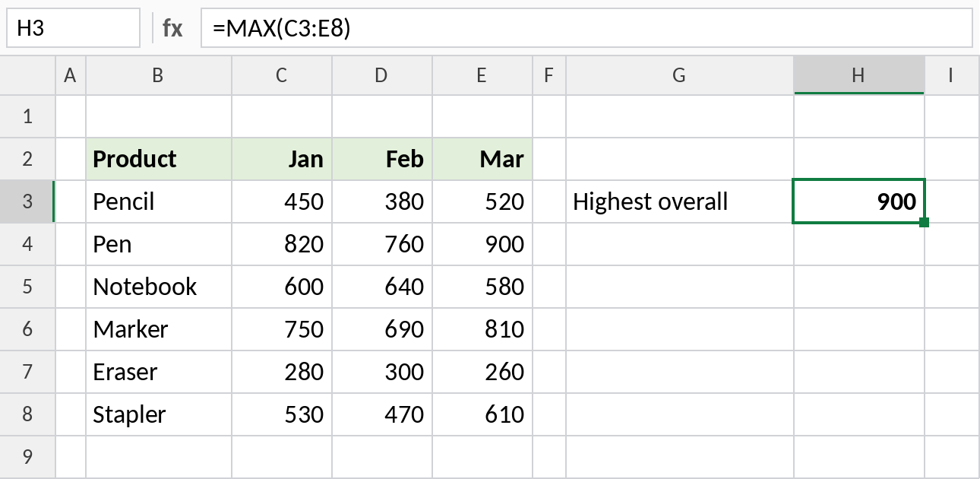Viewport: 980px width, 479px height.
Task: Select the Eraser cell
Action: click(x=159, y=372)
